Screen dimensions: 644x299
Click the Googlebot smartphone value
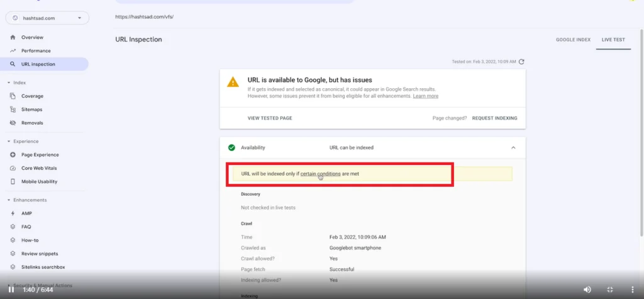click(x=355, y=248)
